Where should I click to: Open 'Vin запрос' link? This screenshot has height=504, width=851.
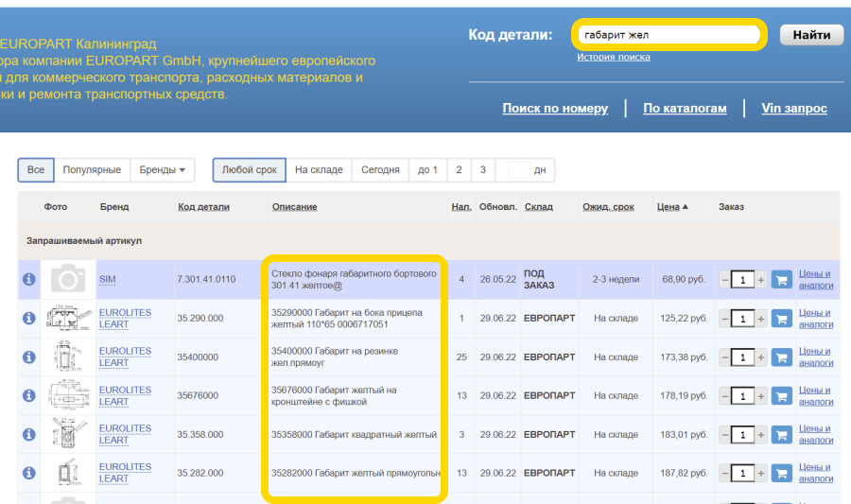794,108
